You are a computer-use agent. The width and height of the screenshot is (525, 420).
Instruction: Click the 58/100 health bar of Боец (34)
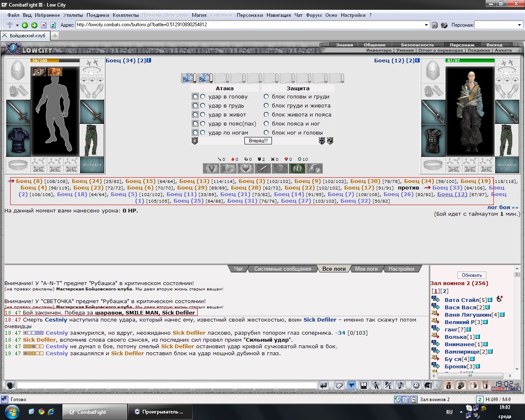coord(55,61)
